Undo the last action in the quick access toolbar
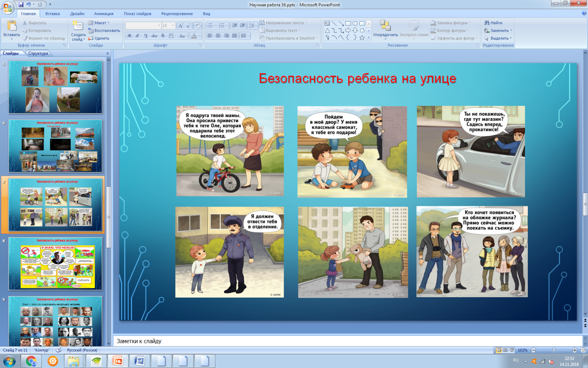This screenshot has width=588, height=368. tap(29, 5)
